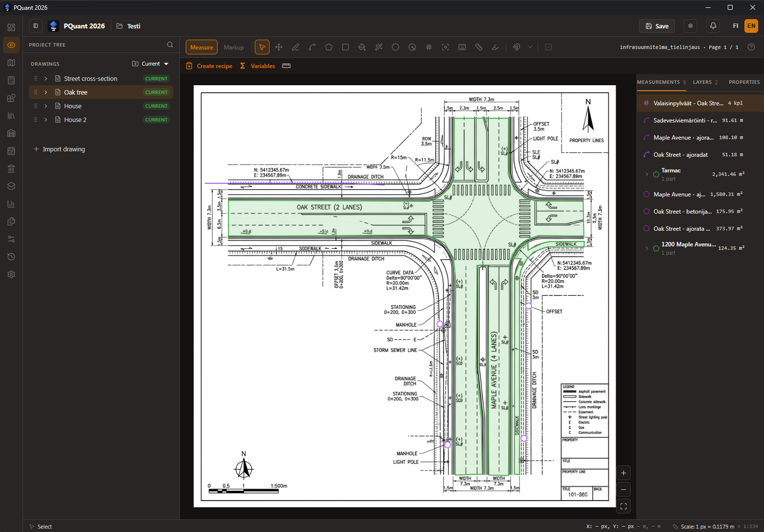Image resolution: width=764 pixels, height=532 pixels.
Task: Select the circle tool
Action: point(395,48)
